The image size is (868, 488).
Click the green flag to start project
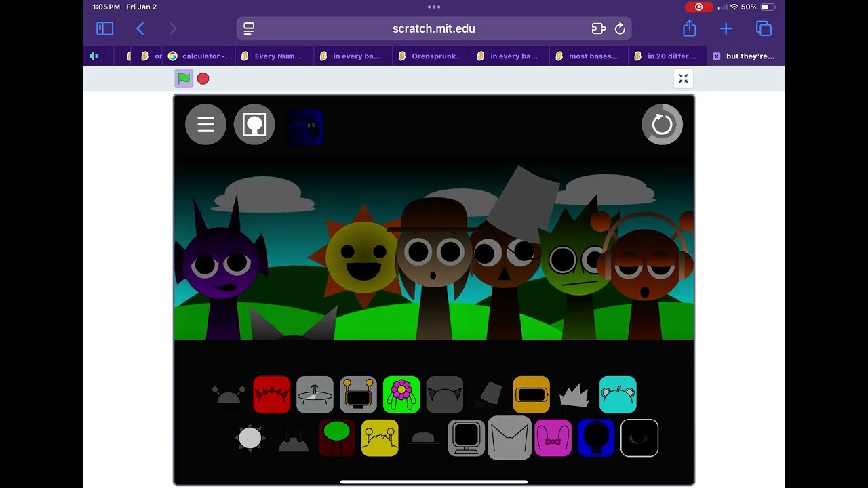click(x=184, y=79)
